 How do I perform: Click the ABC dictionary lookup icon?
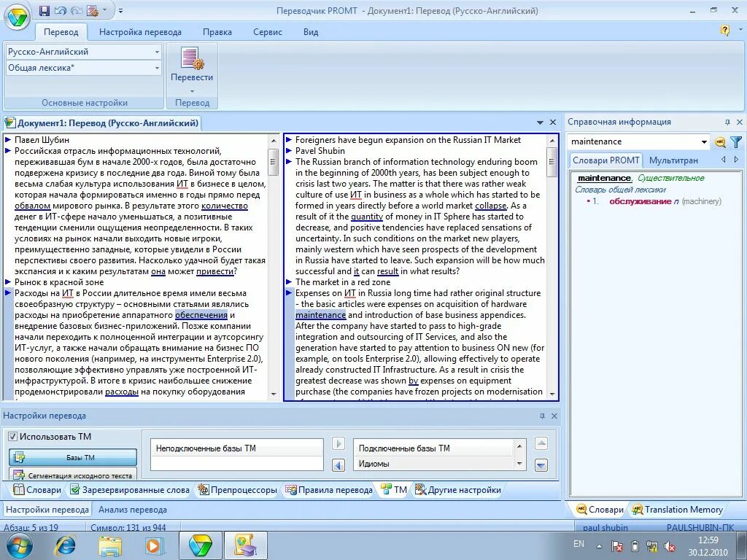click(x=720, y=142)
